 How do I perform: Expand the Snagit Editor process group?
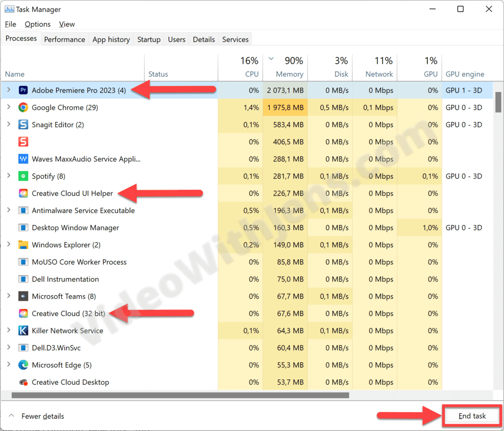point(9,124)
